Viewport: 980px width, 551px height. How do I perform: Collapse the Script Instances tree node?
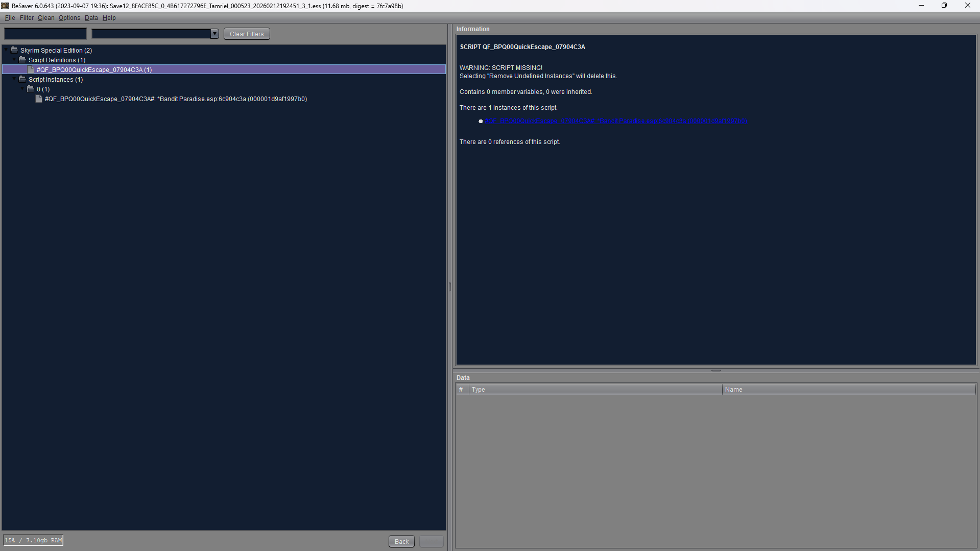pos(14,79)
